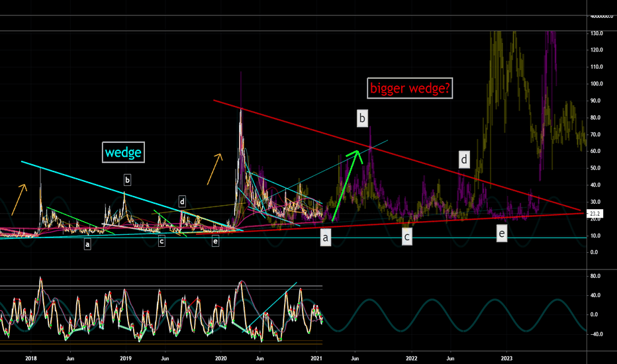The height and width of the screenshot is (364, 617).
Task: Select the orange arrow near early 2020
Action: [214, 170]
